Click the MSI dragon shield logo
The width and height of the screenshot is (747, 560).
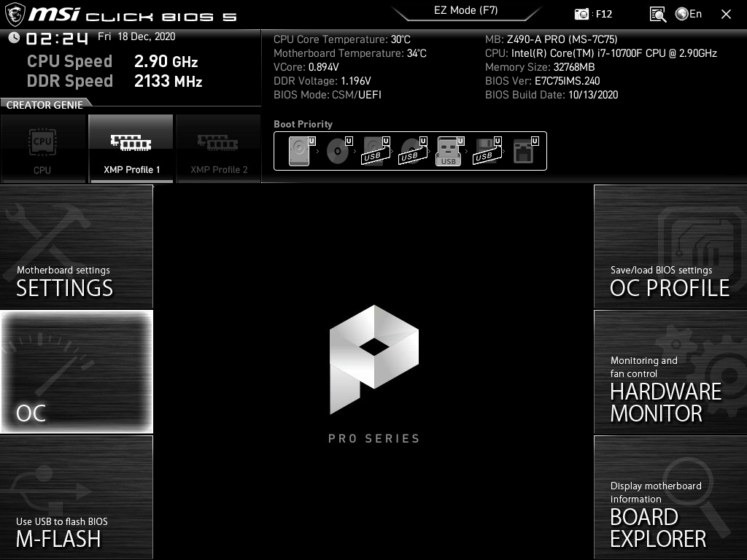click(x=15, y=15)
